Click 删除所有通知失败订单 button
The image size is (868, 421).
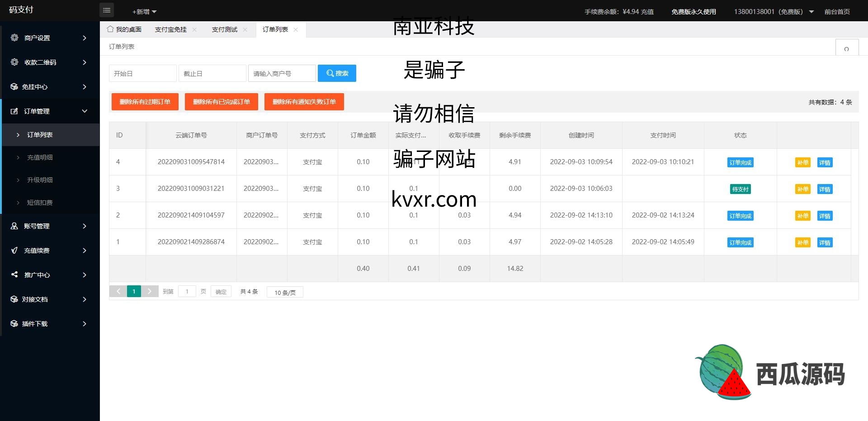304,102
